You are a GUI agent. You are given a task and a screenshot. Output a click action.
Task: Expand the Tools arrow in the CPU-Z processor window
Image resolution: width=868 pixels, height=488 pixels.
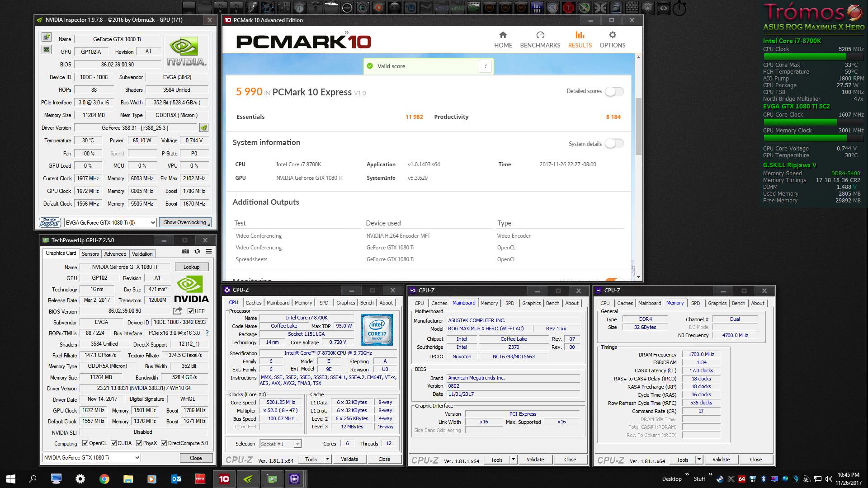327,460
